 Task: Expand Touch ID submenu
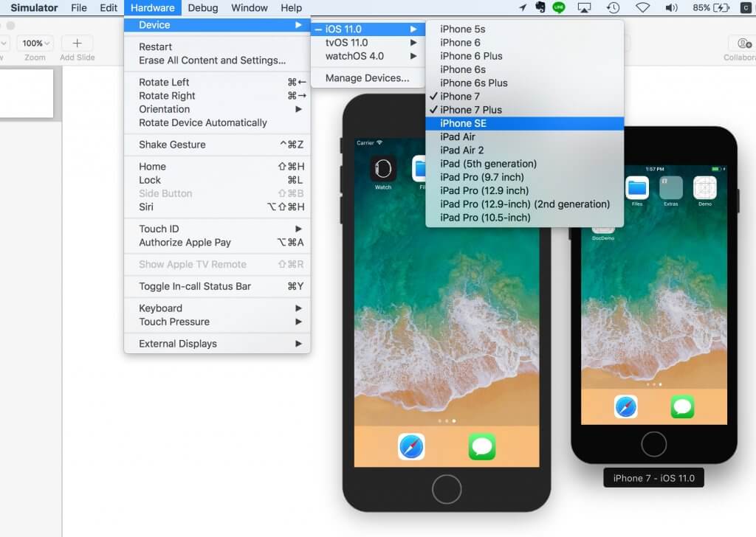point(217,229)
